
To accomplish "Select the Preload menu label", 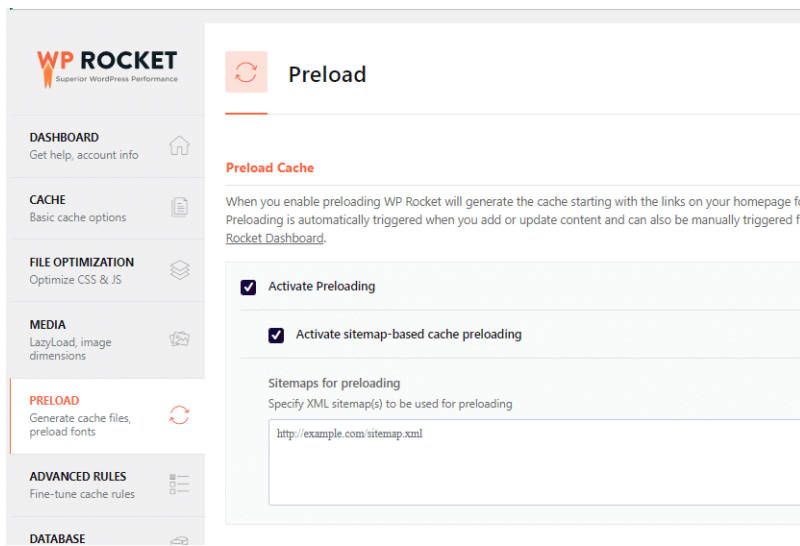I will pos(54,401).
